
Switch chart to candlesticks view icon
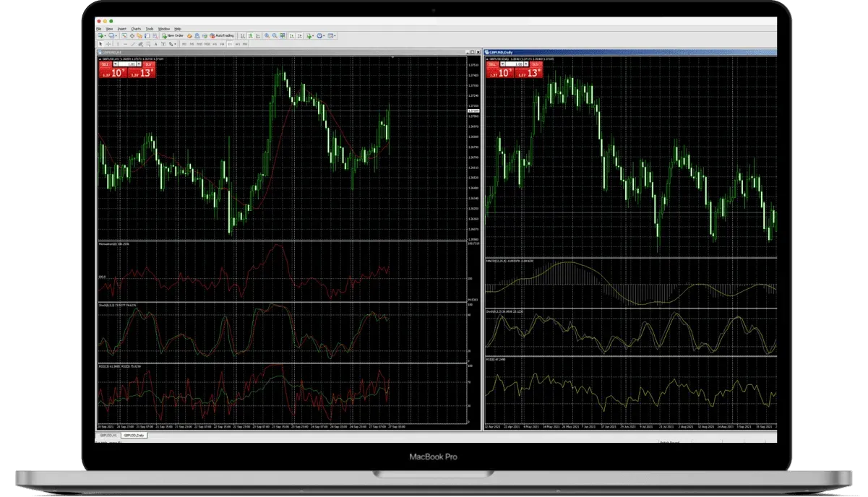(249, 35)
